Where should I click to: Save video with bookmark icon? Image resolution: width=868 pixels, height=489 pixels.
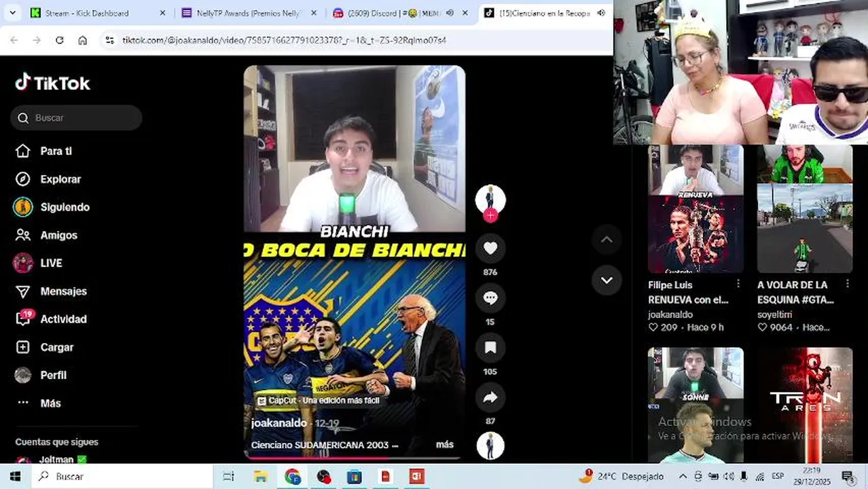[490, 348]
